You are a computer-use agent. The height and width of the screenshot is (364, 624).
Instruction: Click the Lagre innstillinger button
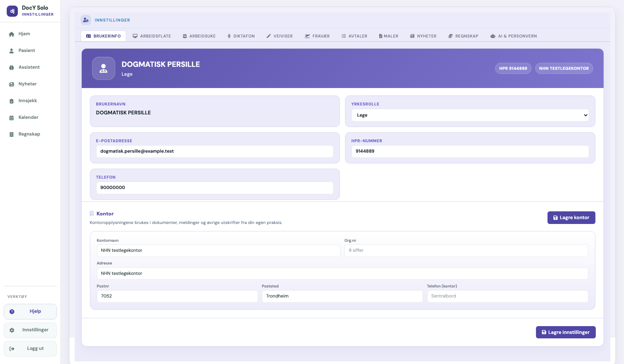point(566,332)
